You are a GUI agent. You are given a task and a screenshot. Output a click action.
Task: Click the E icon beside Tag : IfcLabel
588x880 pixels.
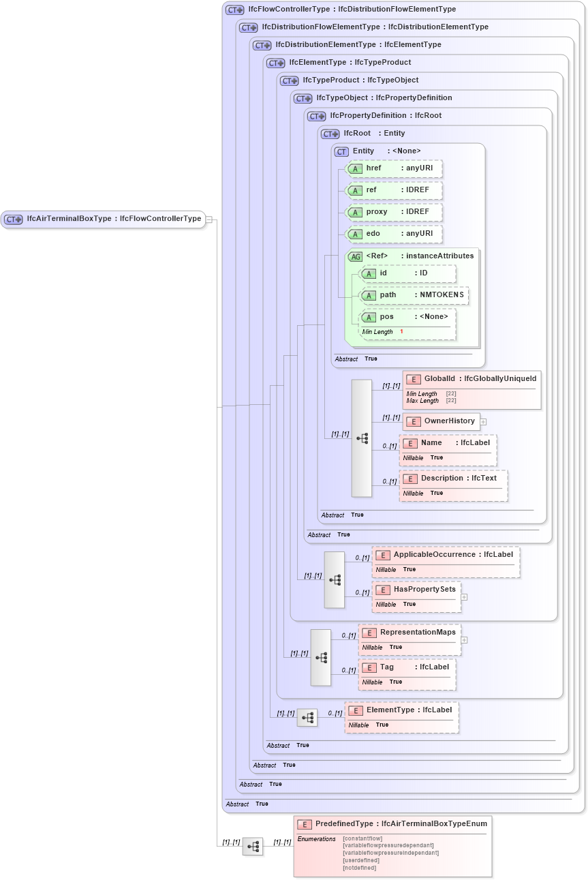pos(369,667)
